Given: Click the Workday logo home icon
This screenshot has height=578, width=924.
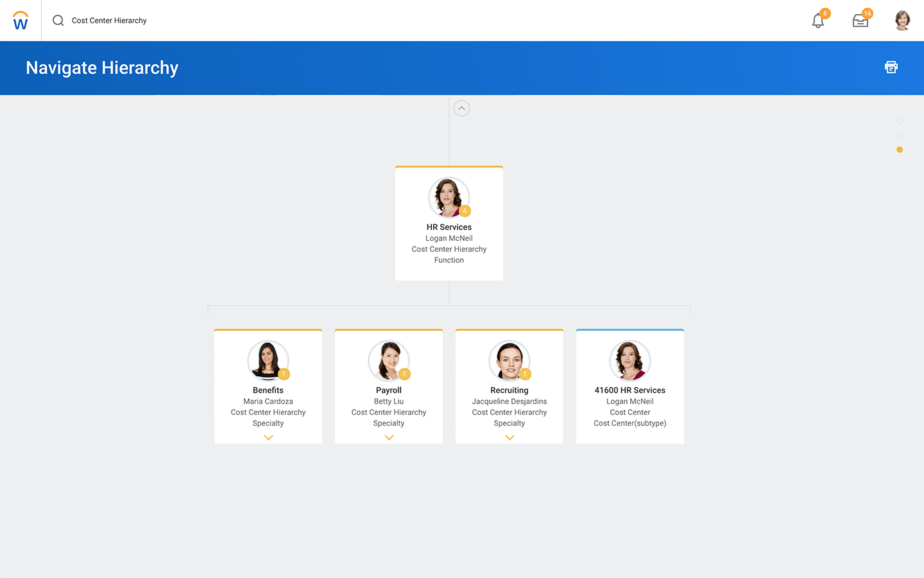Looking at the screenshot, I should coord(21,21).
